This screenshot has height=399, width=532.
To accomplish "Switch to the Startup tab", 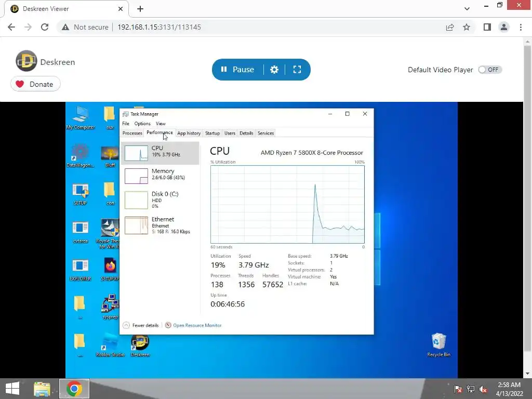I will (x=212, y=133).
